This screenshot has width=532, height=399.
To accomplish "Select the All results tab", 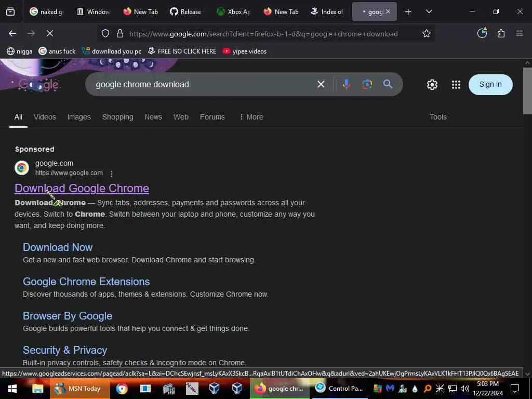I will pyautogui.click(x=18, y=117).
